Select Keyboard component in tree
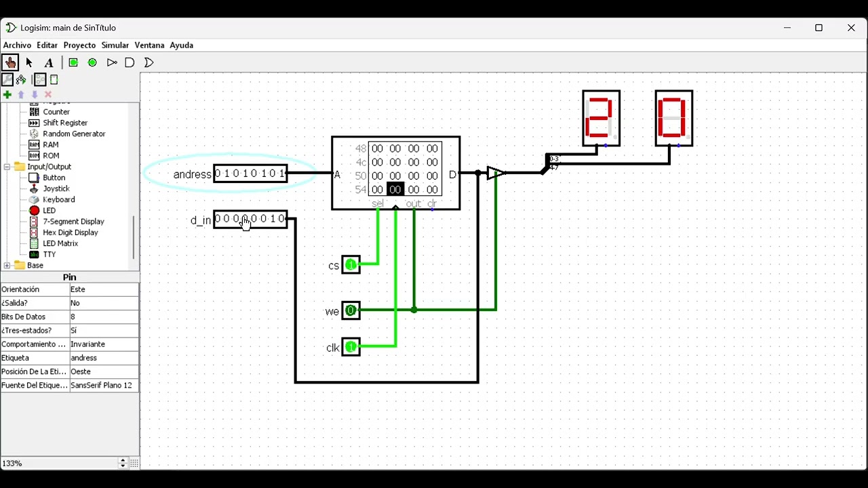The width and height of the screenshot is (868, 488). (x=58, y=199)
